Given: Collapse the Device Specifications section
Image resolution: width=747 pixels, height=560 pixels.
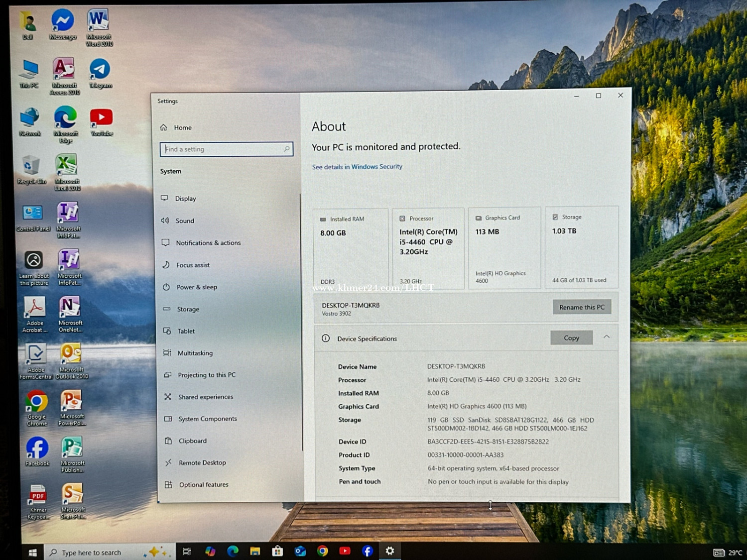Looking at the screenshot, I should (607, 337).
